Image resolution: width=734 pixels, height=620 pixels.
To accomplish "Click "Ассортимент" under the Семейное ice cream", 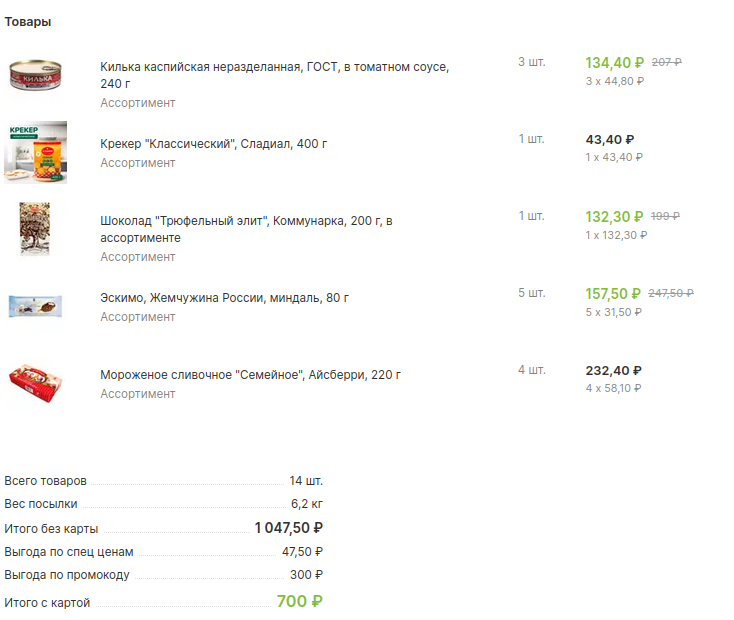I will (137, 394).
